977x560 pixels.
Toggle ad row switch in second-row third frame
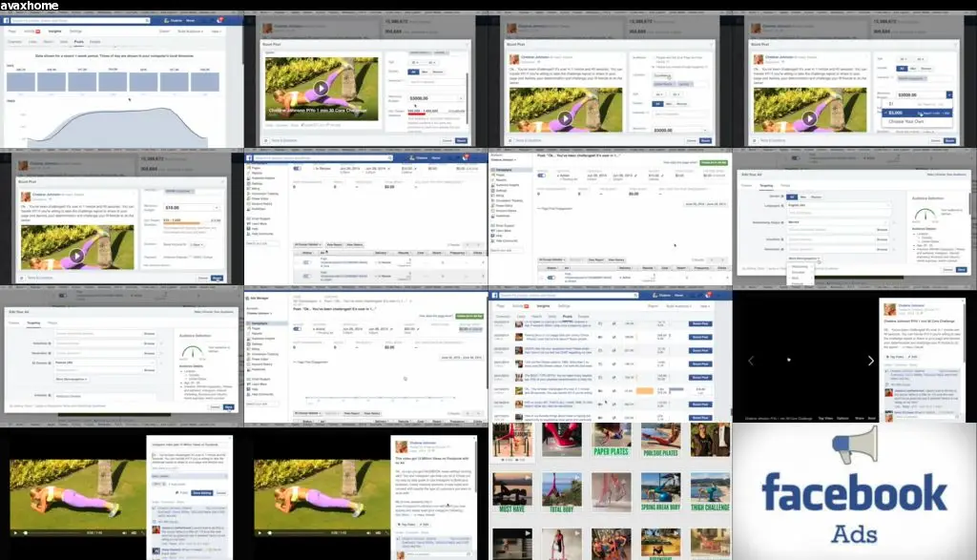tap(551, 278)
